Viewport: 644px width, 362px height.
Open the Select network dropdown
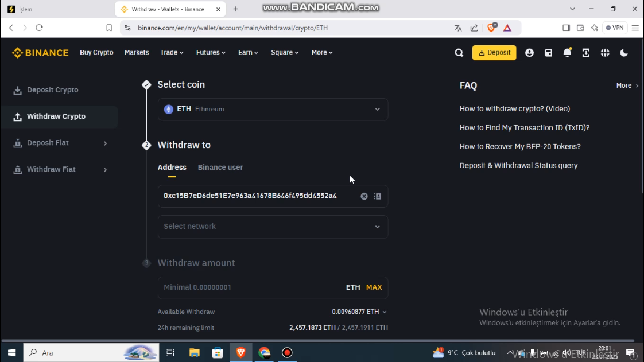pyautogui.click(x=273, y=227)
